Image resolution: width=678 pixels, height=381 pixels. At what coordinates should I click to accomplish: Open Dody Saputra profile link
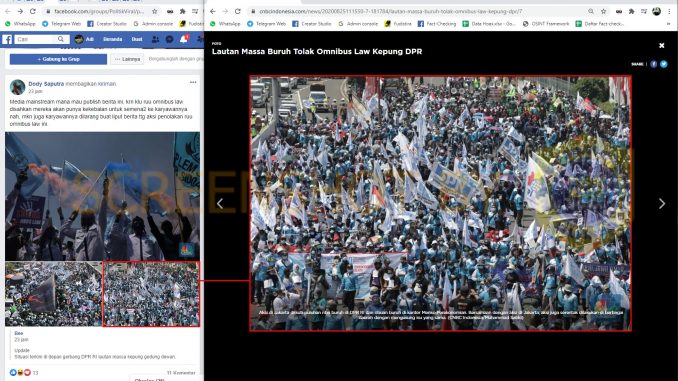point(46,84)
